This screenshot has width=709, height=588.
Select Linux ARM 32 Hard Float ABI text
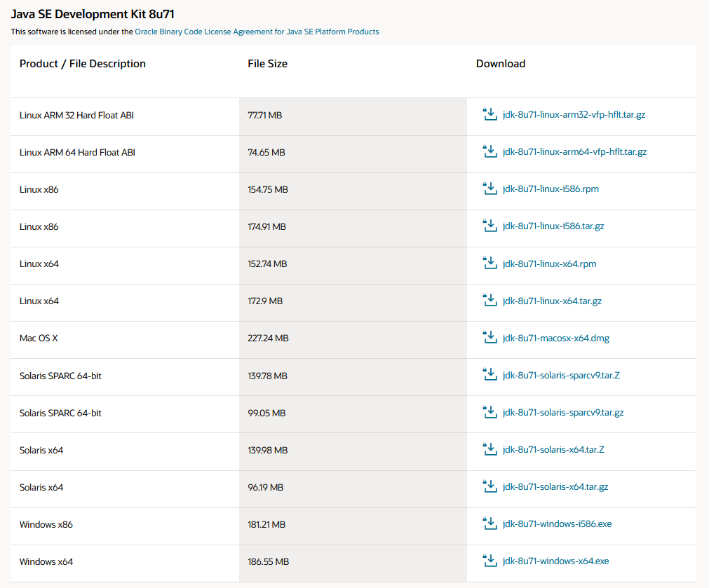pos(76,115)
